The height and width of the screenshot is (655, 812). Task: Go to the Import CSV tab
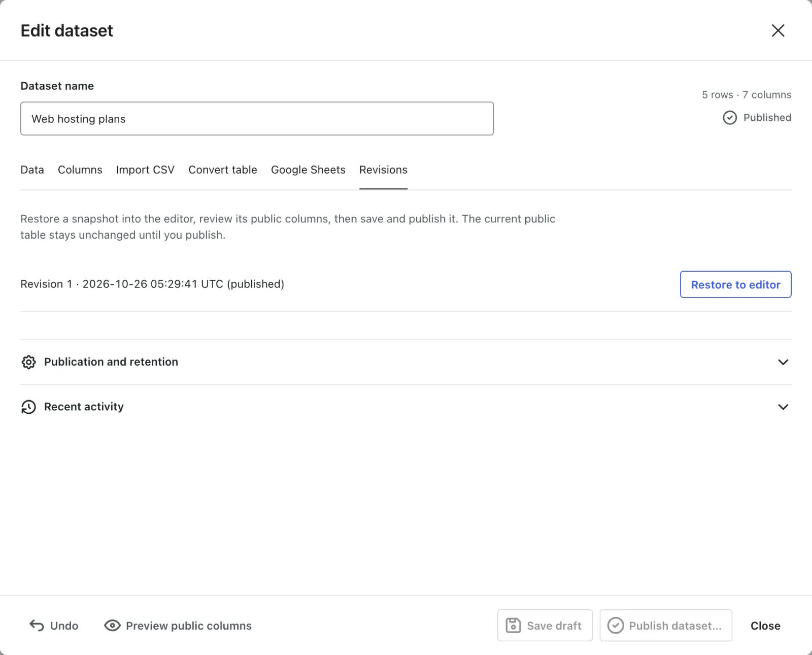tap(145, 170)
